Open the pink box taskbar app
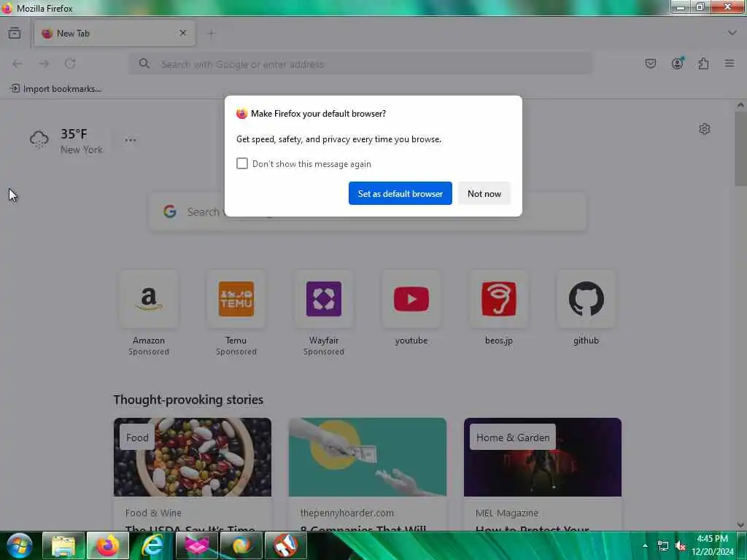Image resolution: width=747 pixels, height=560 pixels. point(196,545)
